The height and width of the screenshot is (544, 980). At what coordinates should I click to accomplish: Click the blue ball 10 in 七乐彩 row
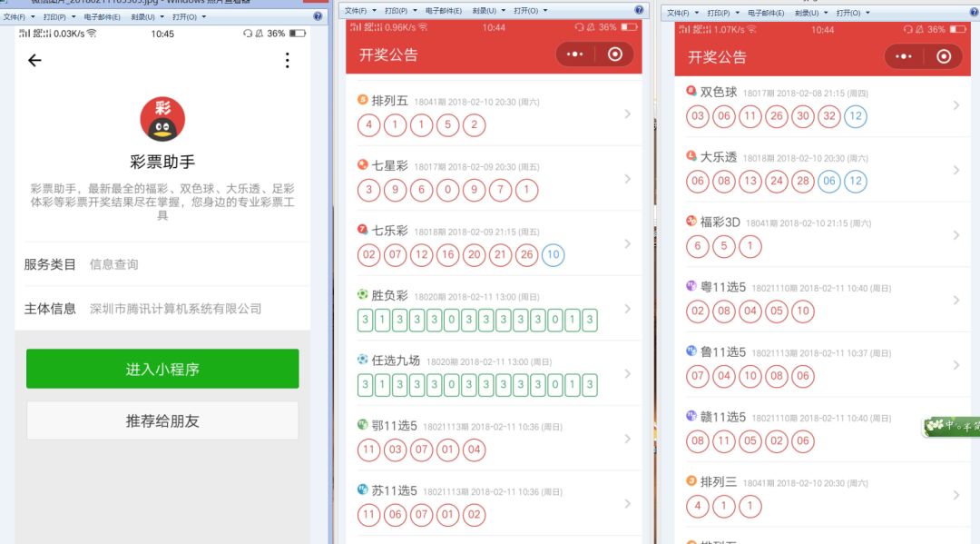tap(554, 254)
